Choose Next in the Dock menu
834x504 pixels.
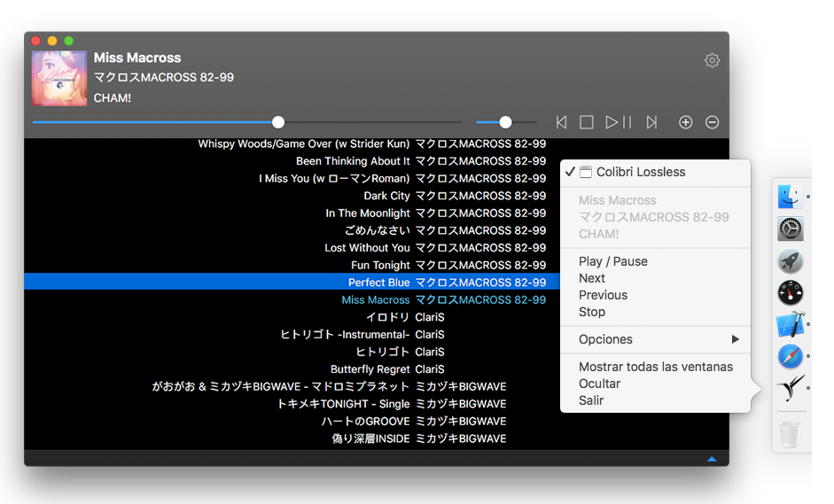tap(655, 278)
